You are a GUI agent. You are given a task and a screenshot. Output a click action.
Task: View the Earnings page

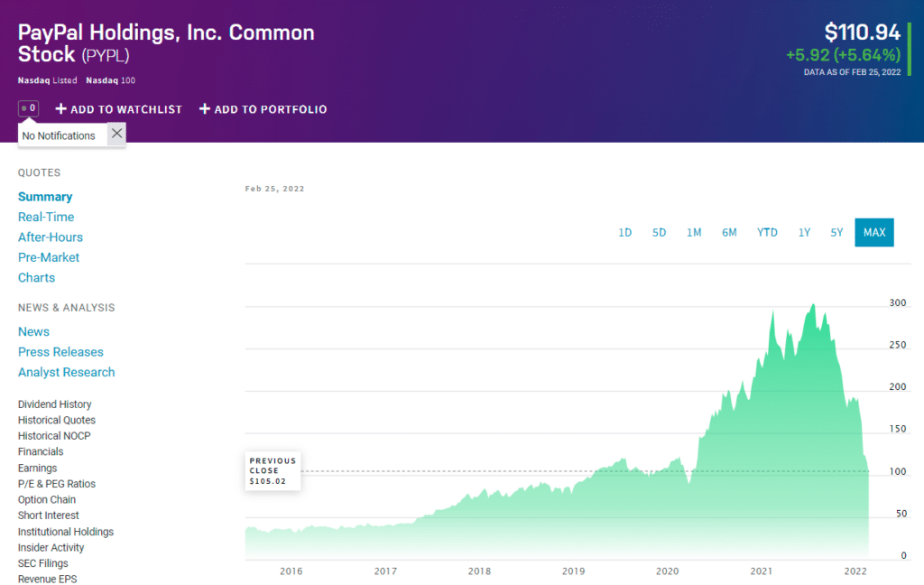pyautogui.click(x=37, y=468)
